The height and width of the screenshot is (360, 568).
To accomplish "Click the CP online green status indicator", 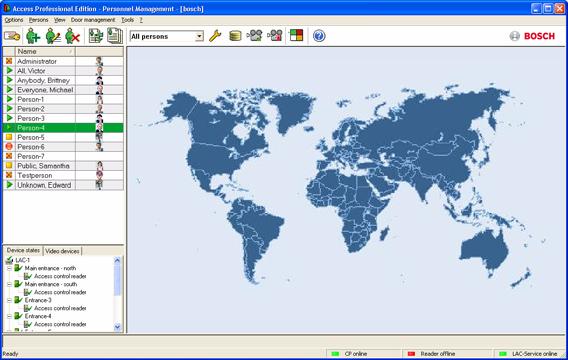I will click(x=335, y=353).
